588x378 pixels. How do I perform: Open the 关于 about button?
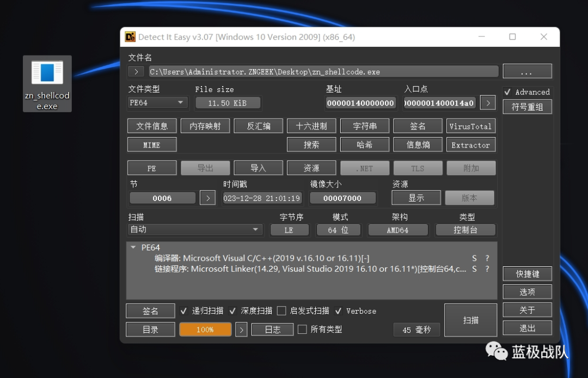tap(527, 310)
